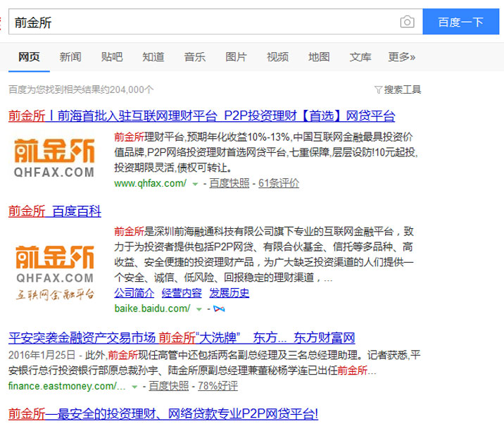Open 百度快照 for the qhfax.com result
Screen dimensions: 504x424
click(x=229, y=183)
